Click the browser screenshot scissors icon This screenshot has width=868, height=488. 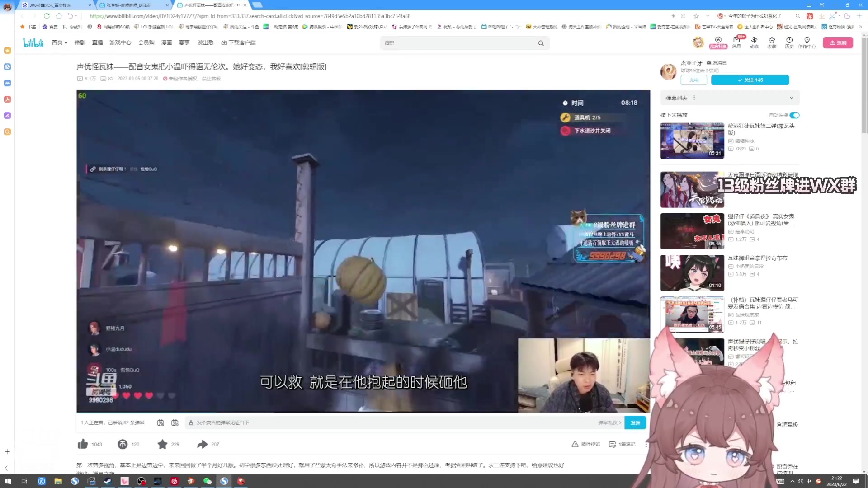[x=832, y=16]
